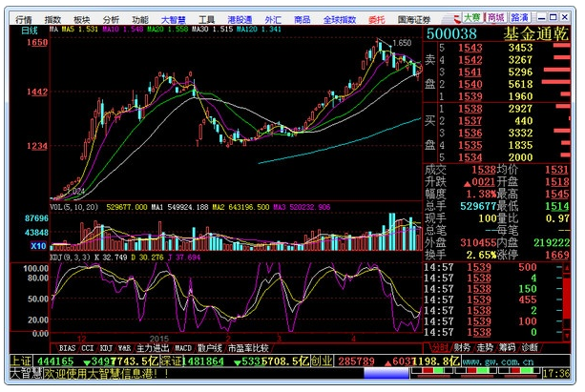This screenshot has width=585, height=392.
Task: Click the MA5 1.531 moving average label
Action: [x=79, y=29]
